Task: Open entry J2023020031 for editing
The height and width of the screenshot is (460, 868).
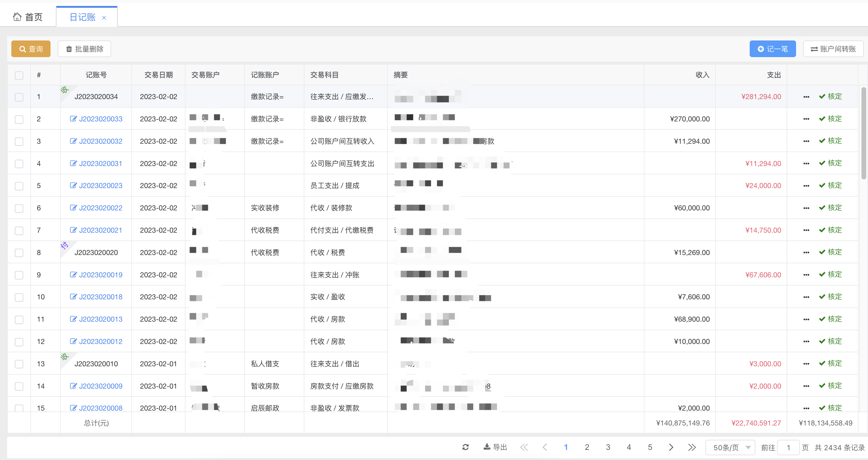Action: (x=96, y=163)
